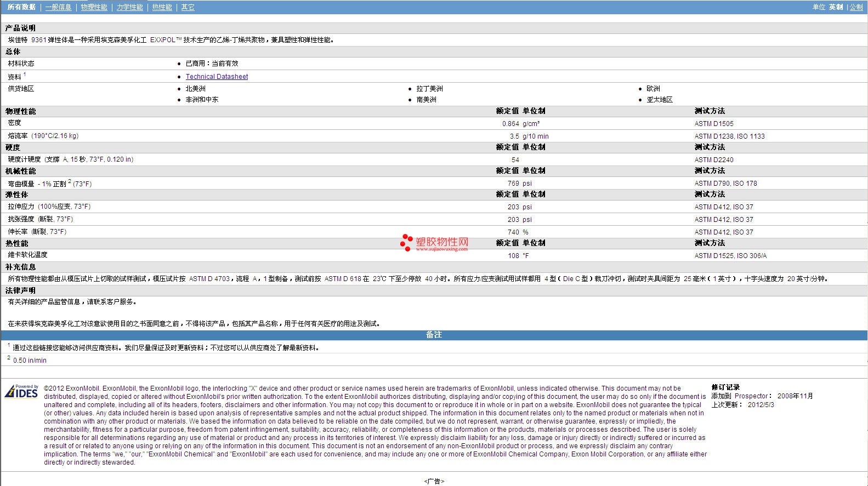Select the Vicat temperature value 108
The width and height of the screenshot is (868, 486).
click(x=513, y=256)
